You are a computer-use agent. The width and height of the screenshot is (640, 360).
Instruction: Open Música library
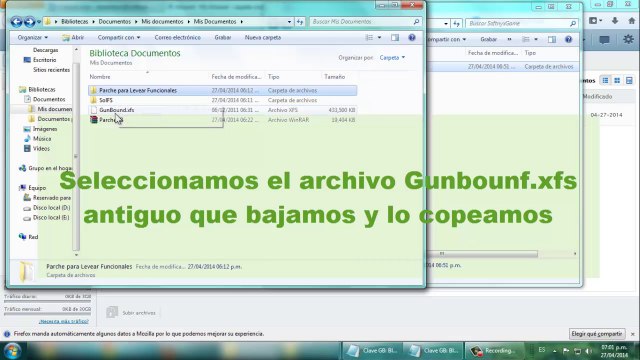coord(37,139)
